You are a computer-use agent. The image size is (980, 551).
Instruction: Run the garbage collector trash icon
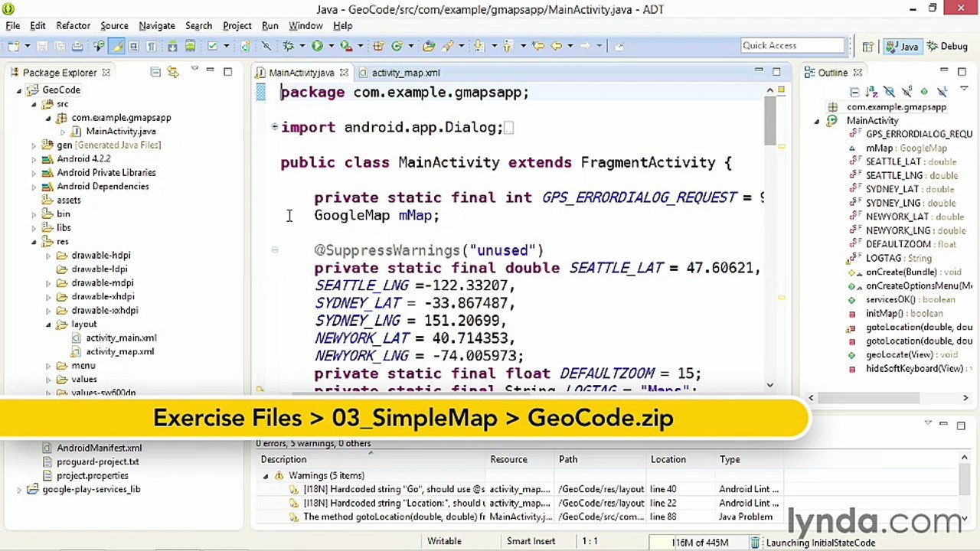coord(755,543)
